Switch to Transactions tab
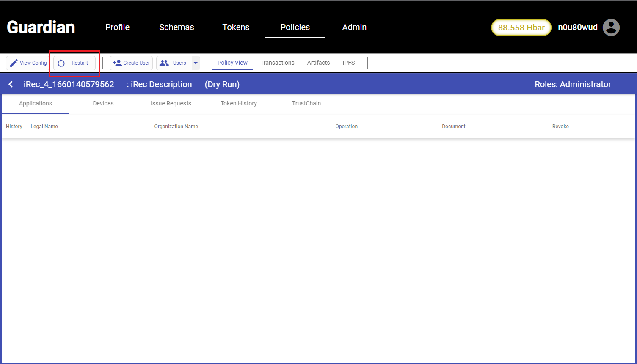 coord(277,63)
